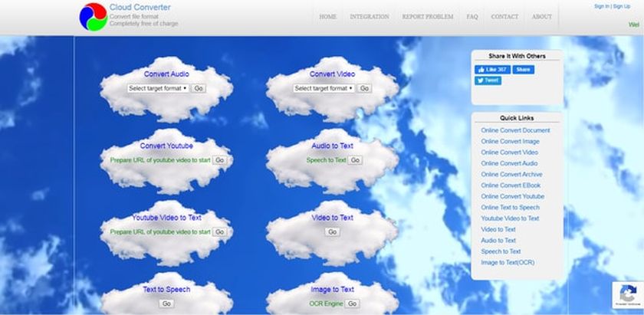Open the HOME menu item
The width and height of the screenshot is (644, 315).
click(x=327, y=17)
